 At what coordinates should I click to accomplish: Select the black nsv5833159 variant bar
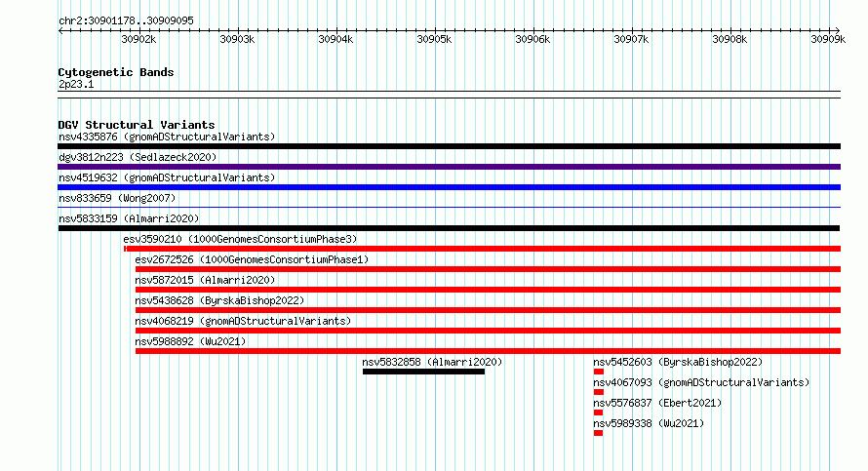tap(449, 228)
